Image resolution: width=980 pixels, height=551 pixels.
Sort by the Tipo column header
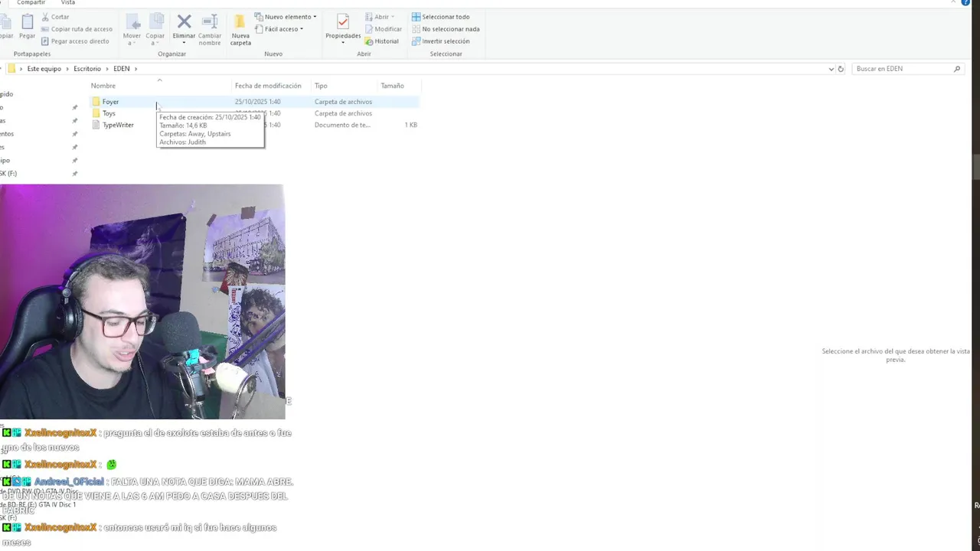(x=321, y=86)
